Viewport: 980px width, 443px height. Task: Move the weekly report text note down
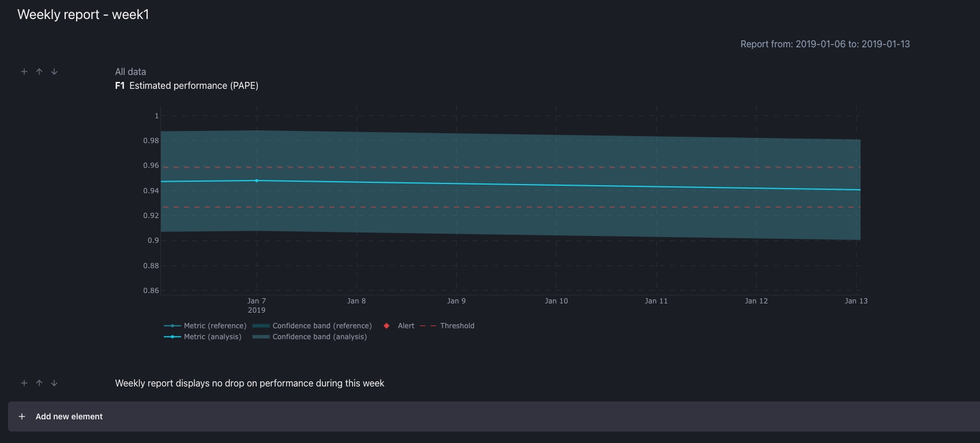[x=54, y=383]
